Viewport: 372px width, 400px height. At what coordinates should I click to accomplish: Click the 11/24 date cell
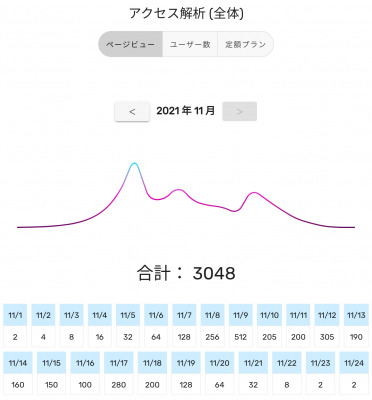click(x=354, y=374)
